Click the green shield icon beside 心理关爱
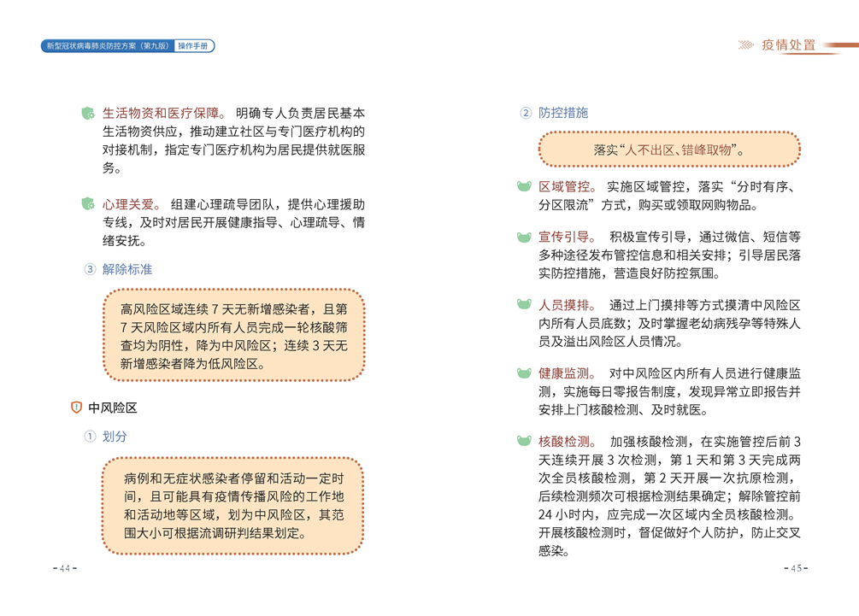Screen dimensions: 859x616 87,203
